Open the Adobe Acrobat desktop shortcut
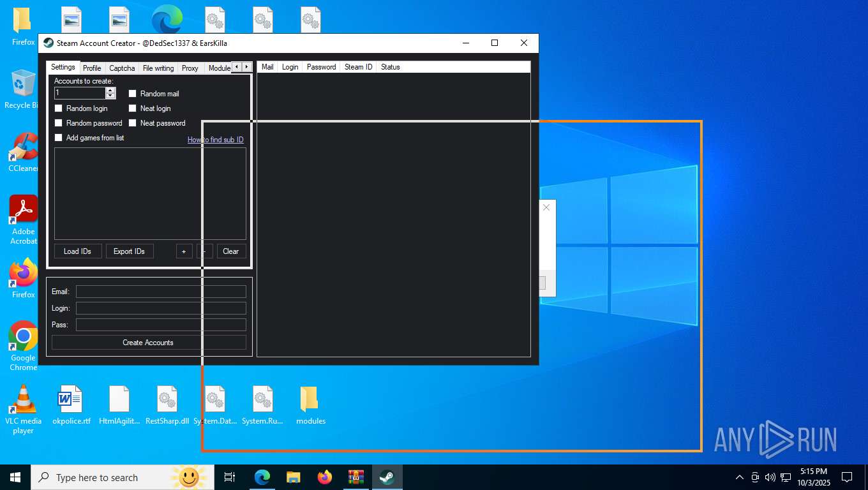 pyautogui.click(x=23, y=219)
